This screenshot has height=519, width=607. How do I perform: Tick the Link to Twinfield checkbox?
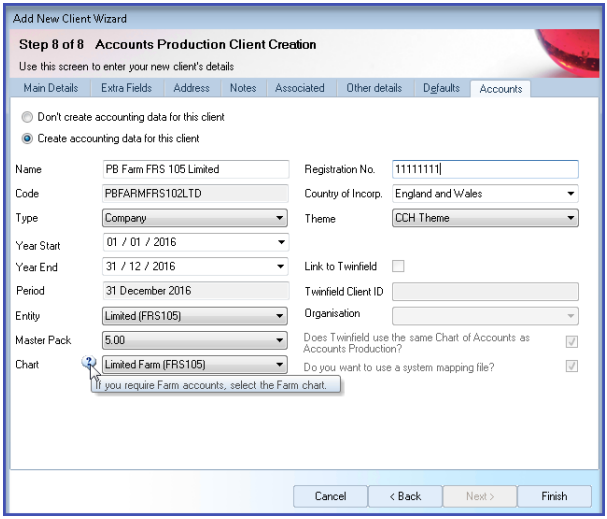click(x=398, y=266)
